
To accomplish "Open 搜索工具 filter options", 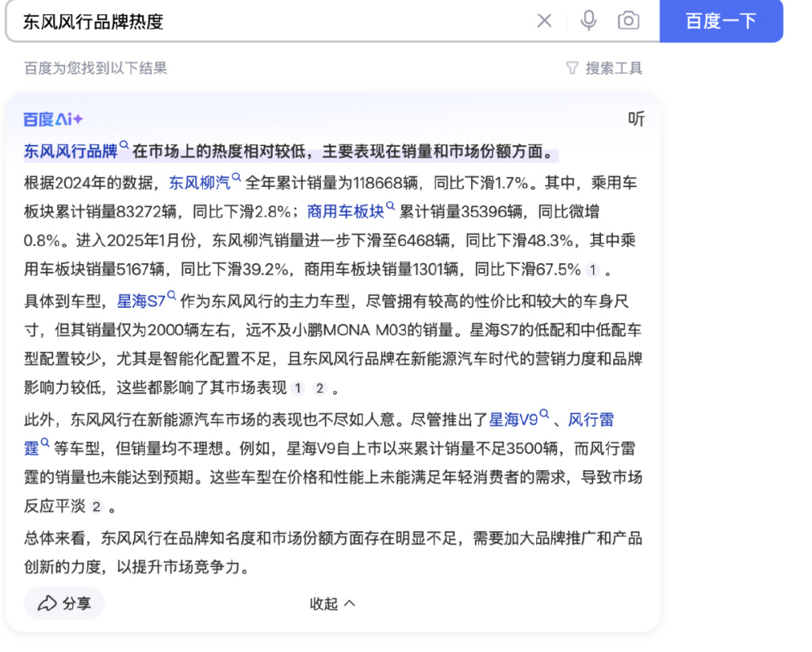I will 603,68.
